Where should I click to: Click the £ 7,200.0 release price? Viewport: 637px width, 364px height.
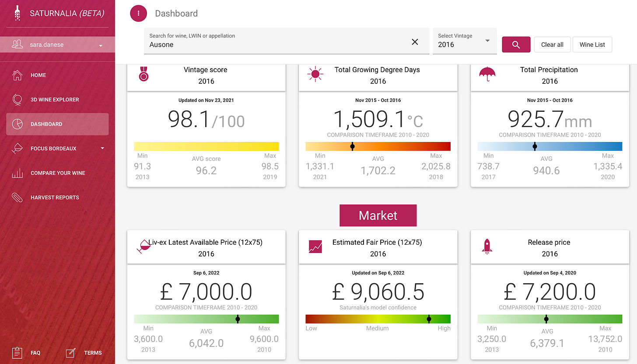click(550, 292)
